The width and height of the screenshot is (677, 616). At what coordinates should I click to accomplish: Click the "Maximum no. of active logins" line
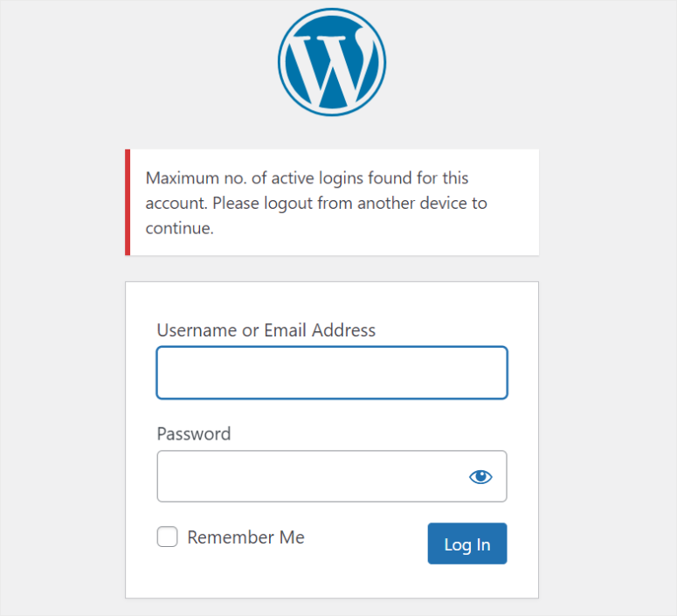point(307,178)
